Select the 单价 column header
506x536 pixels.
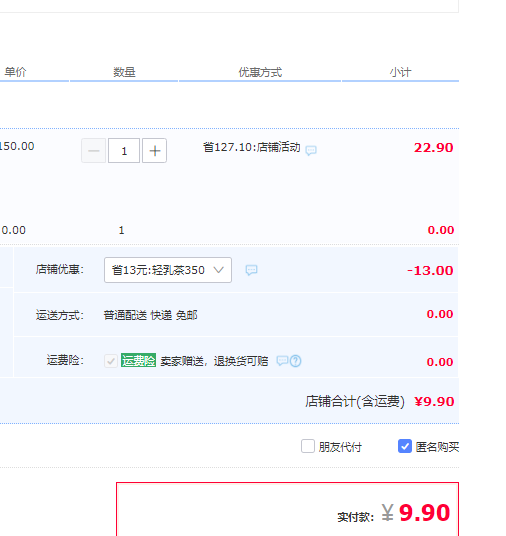[x=15, y=72]
